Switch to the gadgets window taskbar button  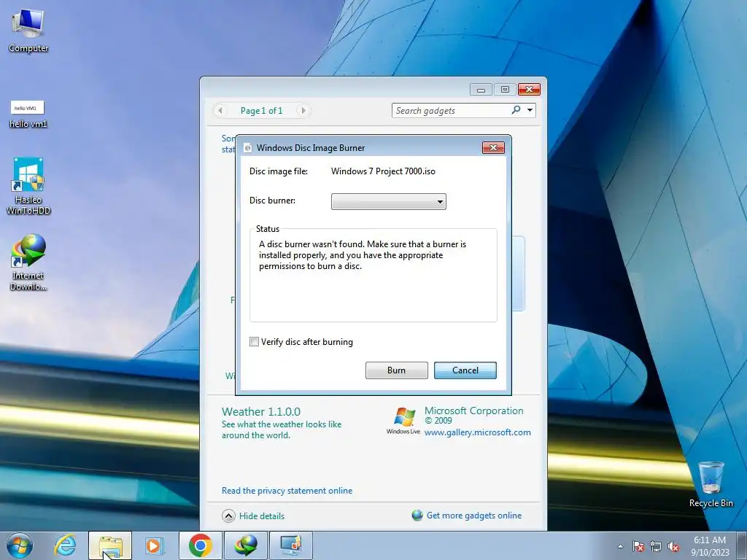pos(291,545)
